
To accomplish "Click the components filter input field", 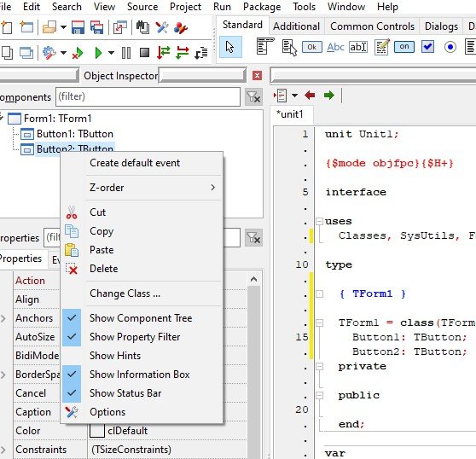I will pyautogui.click(x=148, y=97).
